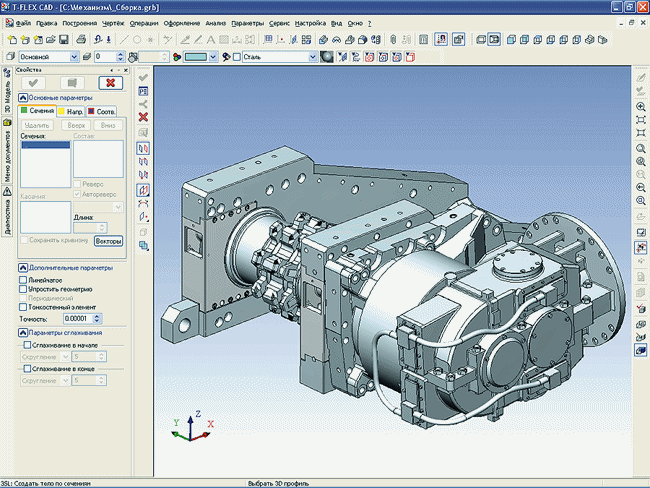
Task: Select the highlighted row in Сечения list
Action: [x=46, y=145]
